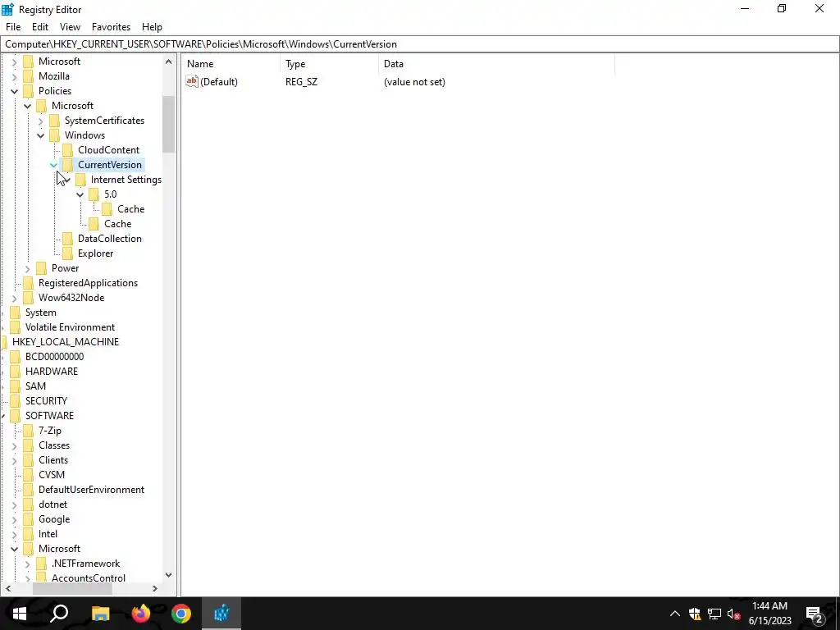This screenshot has height=630, width=840.
Task: Click tree pane vertical scrollbar up arrow
Action: 169,62
